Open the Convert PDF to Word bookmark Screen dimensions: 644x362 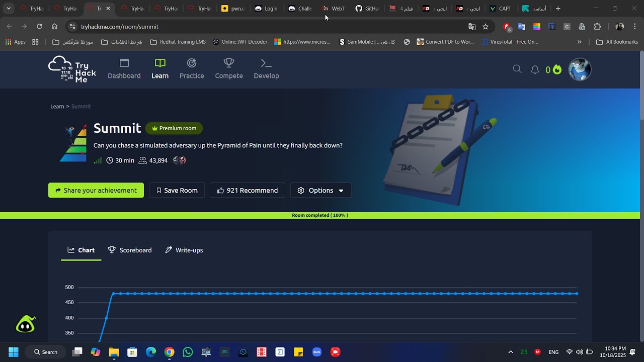point(446,42)
